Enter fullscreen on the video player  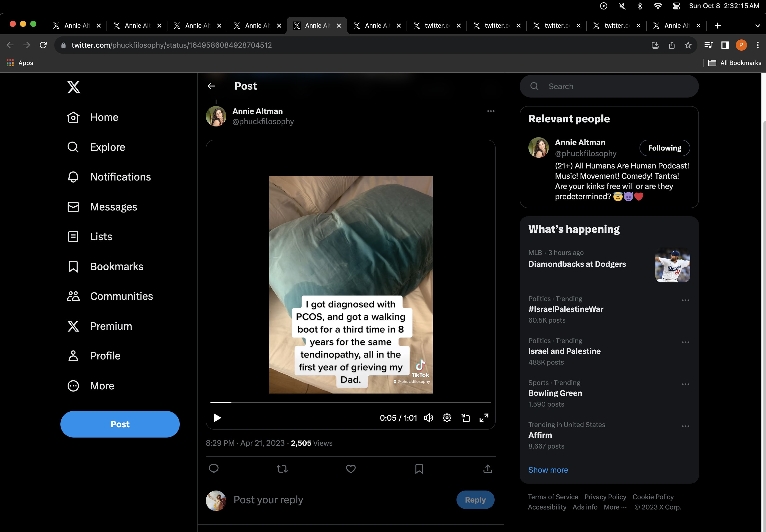coord(484,418)
